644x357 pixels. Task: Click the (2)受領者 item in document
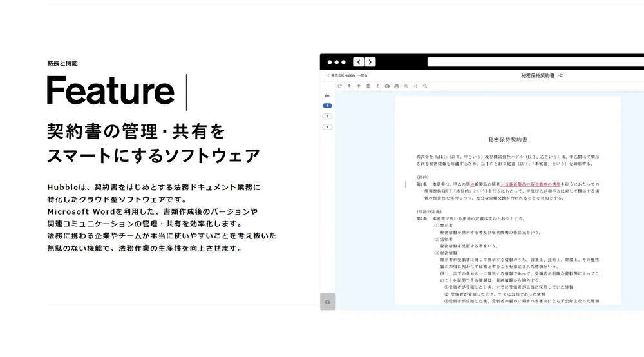point(443,239)
